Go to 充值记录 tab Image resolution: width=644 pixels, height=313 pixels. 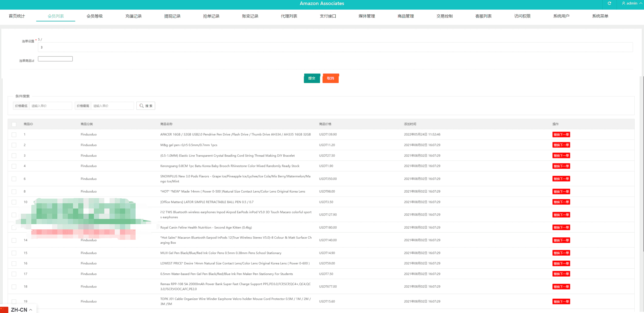133,16
